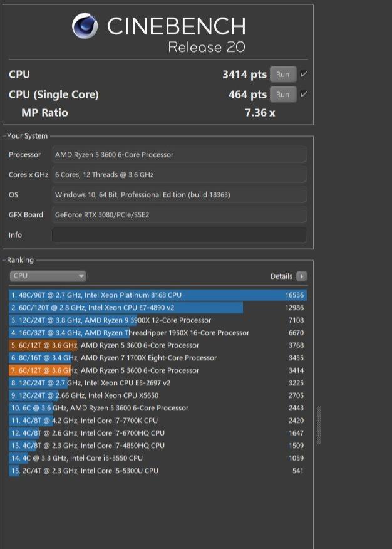The width and height of the screenshot is (392, 549).
Task: Click the MP Ratio value 7.36 x
Action: (260, 113)
